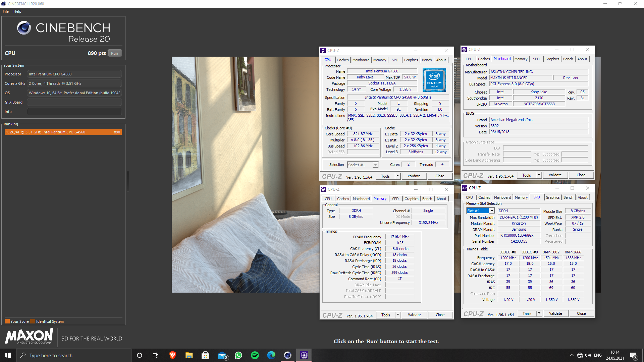
Task: Open volume icon in system tray
Action: [588, 355]
